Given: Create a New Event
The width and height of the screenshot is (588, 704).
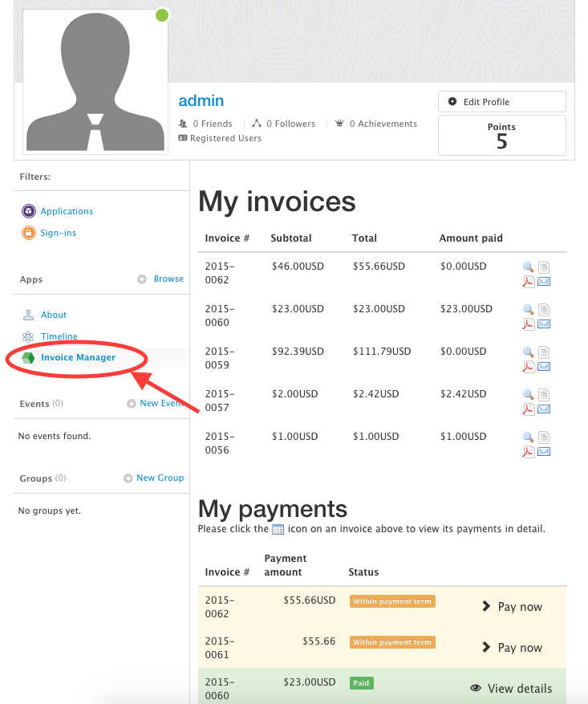Looking at the screenshot, I should coord(162,403).
